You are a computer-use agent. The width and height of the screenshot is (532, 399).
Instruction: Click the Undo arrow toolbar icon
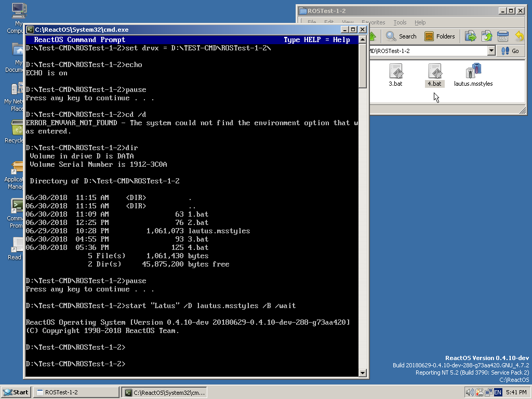[x=519, y=36]
